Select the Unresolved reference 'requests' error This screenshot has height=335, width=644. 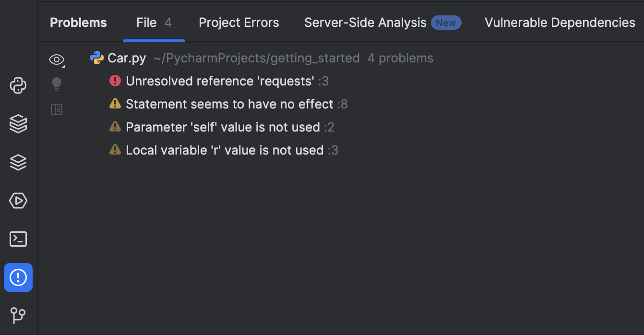[220, 81]
